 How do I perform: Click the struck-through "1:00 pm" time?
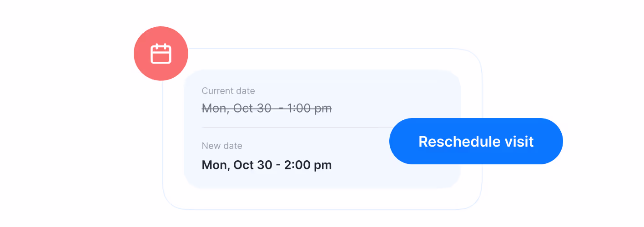(310, 109)
